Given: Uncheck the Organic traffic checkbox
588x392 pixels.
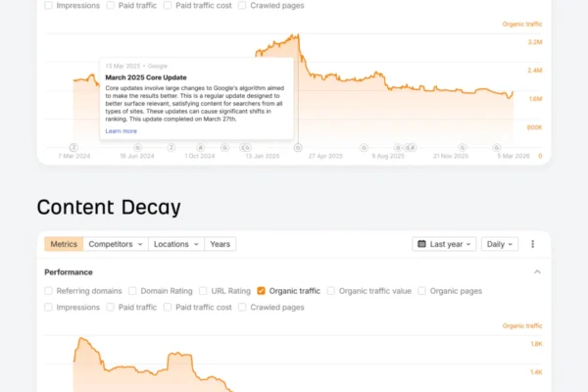Looking at the screenshot, I should tap(262, 291).
